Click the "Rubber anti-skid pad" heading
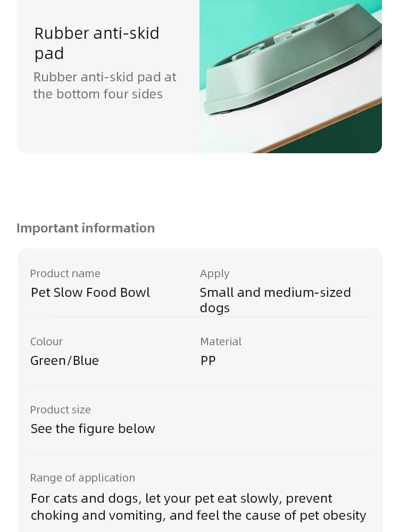 97,43
